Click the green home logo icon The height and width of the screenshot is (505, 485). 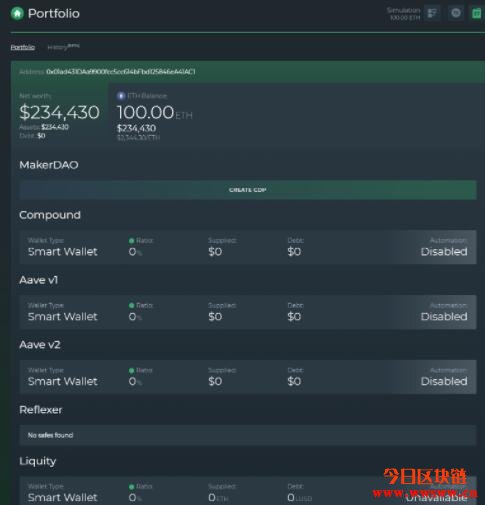tap(17, 14)
